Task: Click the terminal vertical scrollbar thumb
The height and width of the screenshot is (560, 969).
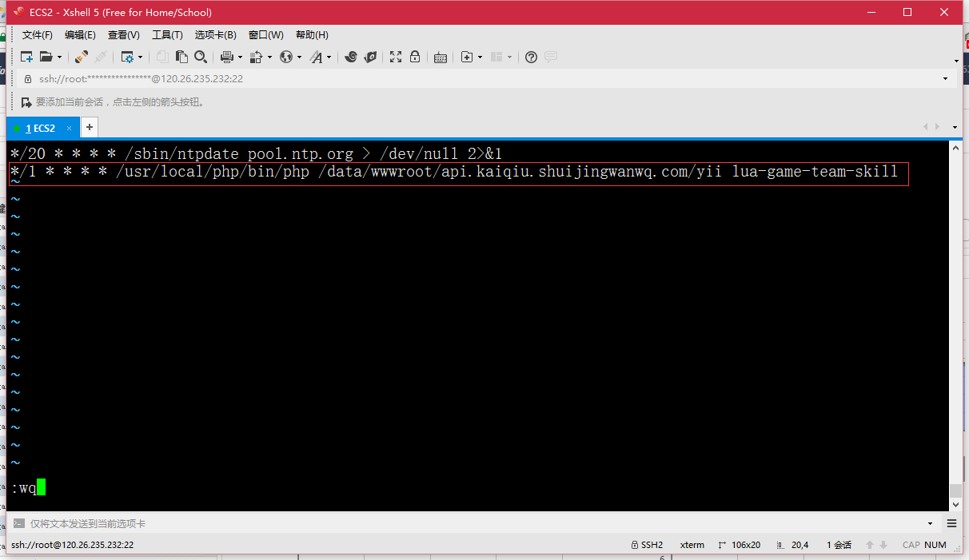Action: 955,490
